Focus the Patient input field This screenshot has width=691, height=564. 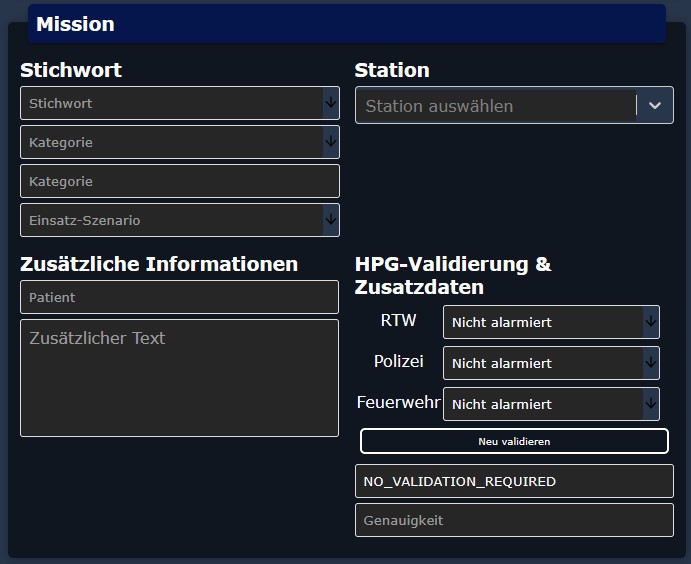point(179,297)
